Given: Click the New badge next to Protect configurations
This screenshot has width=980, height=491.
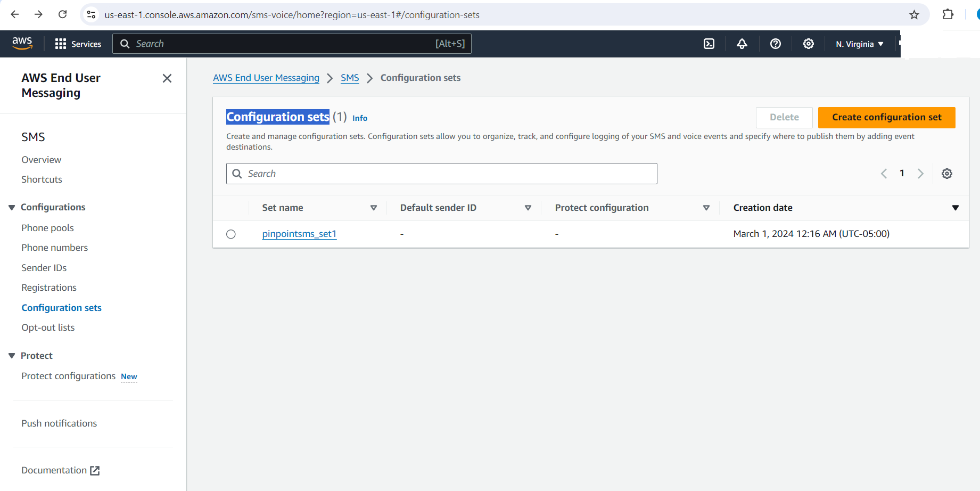Looking at the screenshot, I should (x=129, y=377).
